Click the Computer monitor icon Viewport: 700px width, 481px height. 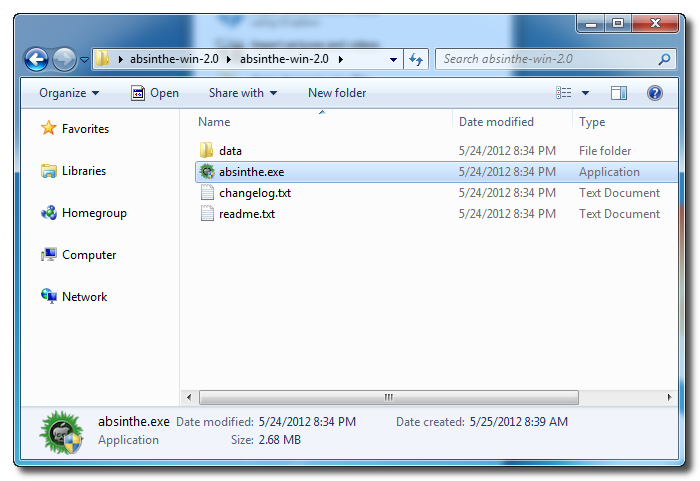pyautogui.click(x=48, y=255)
